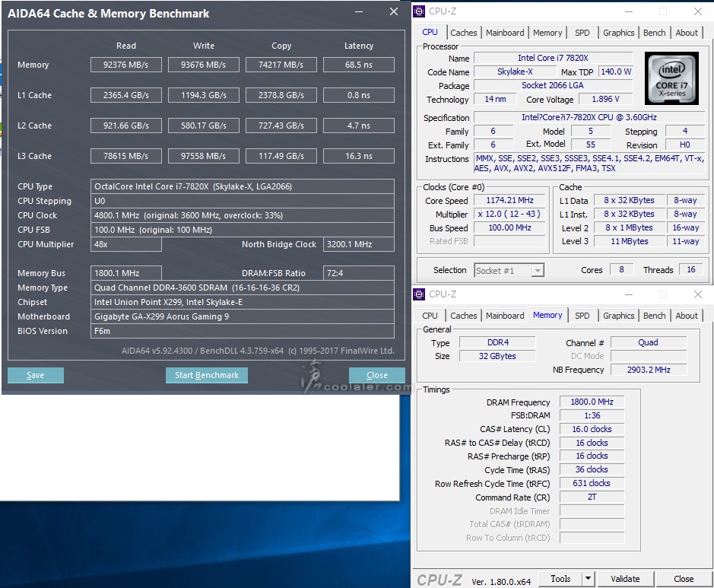714x588 pixels.
Task: Start the AIDA64 benchmark
Action: (x=207, y=375)
